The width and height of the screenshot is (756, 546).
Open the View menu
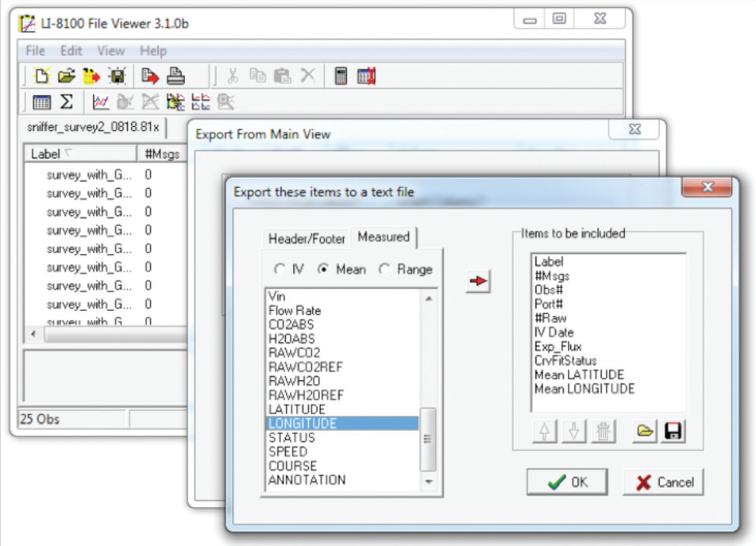111,51
